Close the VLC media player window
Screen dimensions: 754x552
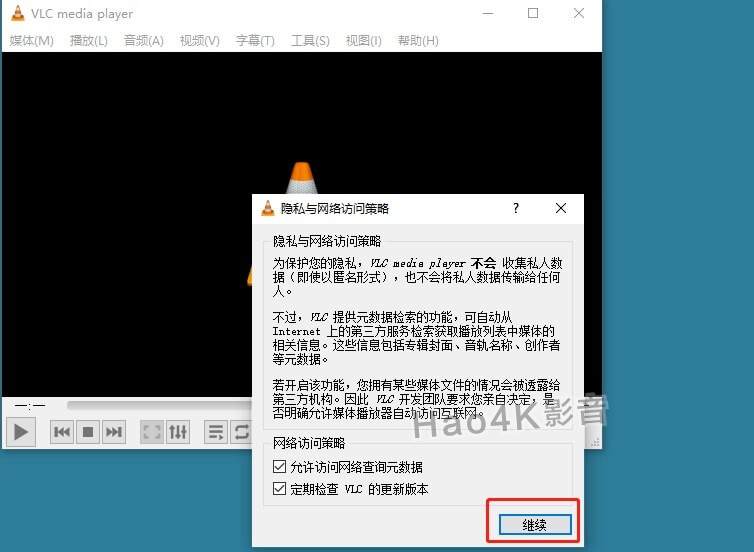[579, 13]
